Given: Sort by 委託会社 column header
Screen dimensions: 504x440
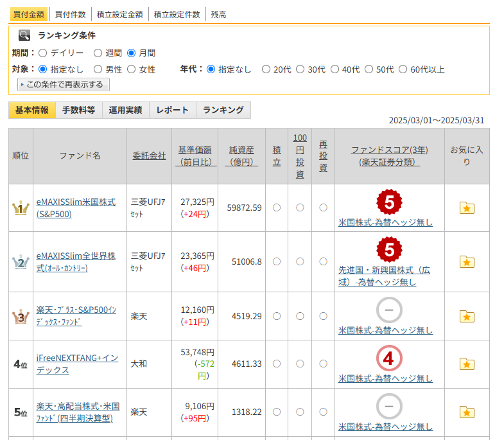Looking at the screenshot, I should pyautogui.click(x=149, y=155).
